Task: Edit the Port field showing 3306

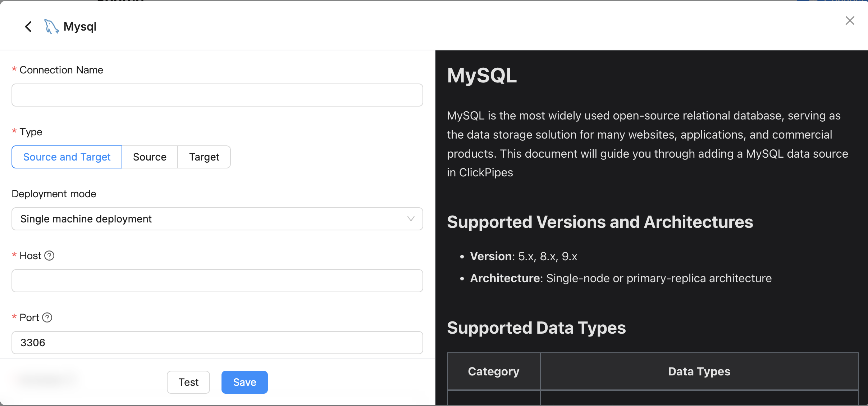Action: (217, 343)
